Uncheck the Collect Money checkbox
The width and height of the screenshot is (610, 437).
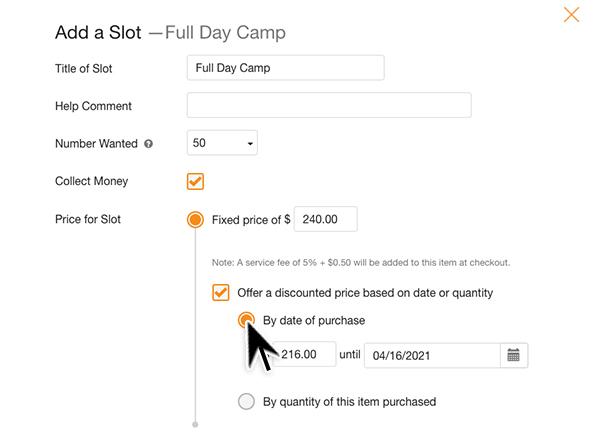click(195, 182)
